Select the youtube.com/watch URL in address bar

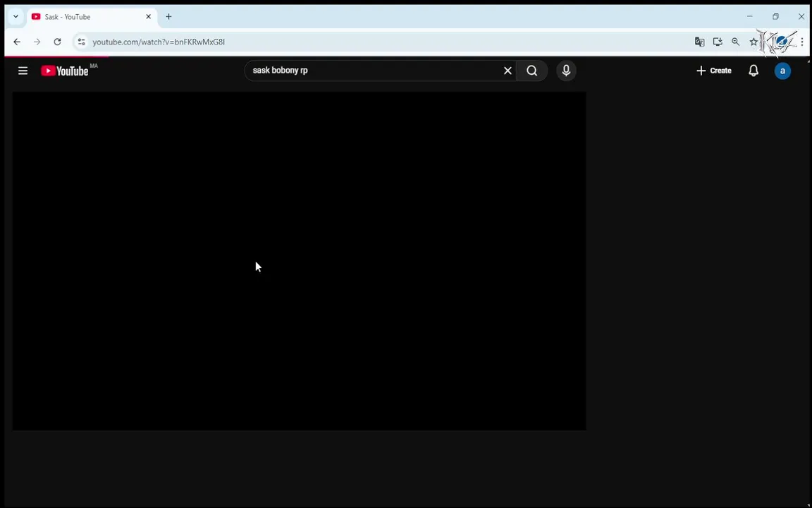pos(159,42)
